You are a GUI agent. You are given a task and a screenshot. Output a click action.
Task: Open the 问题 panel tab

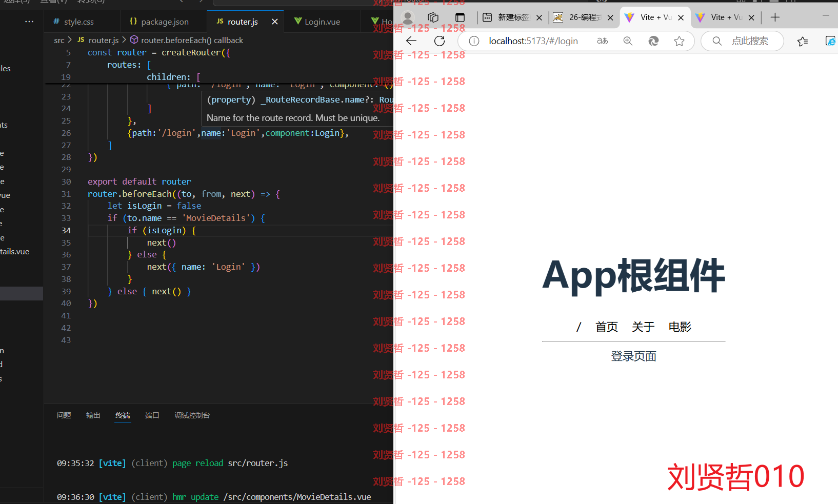[x=64, y=415]
